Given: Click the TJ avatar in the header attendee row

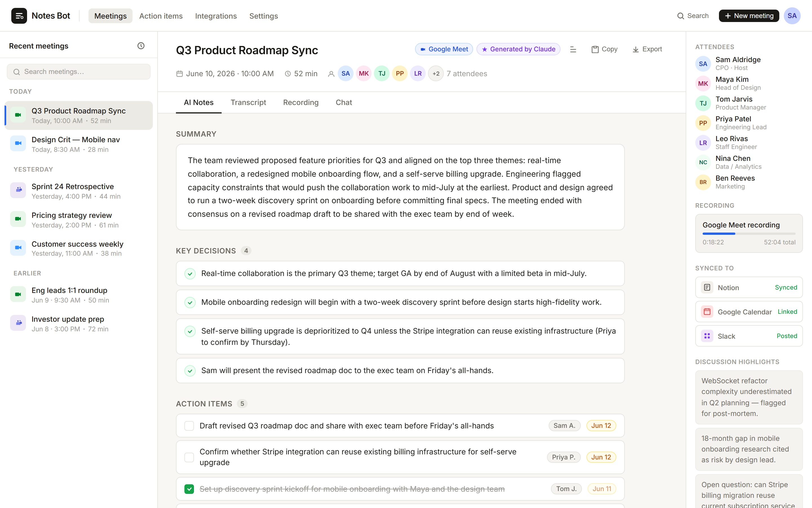Looking at the screenshot, I should 382,74.
